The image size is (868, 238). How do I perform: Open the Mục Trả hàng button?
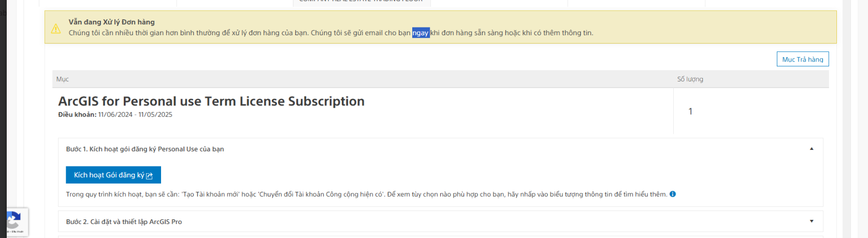803,59
